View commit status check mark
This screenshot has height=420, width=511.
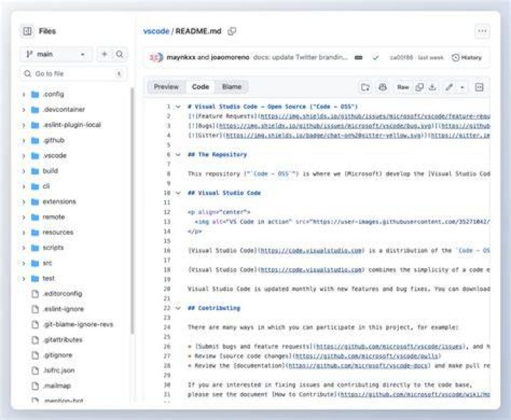375,57
